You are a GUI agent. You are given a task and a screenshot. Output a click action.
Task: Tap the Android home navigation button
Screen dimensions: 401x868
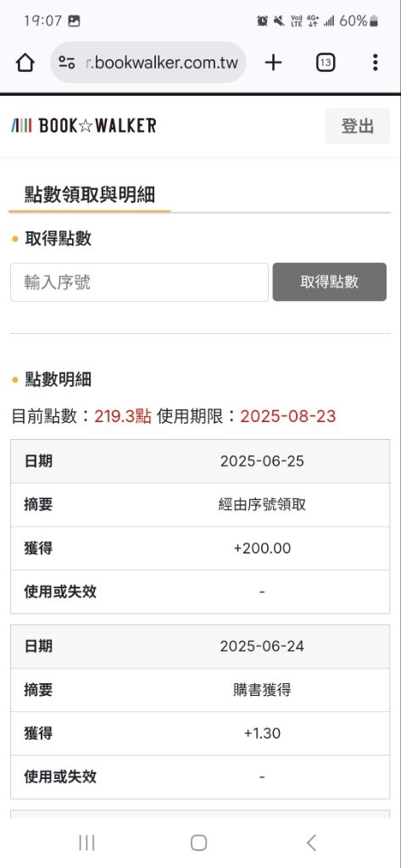[199, 843]
